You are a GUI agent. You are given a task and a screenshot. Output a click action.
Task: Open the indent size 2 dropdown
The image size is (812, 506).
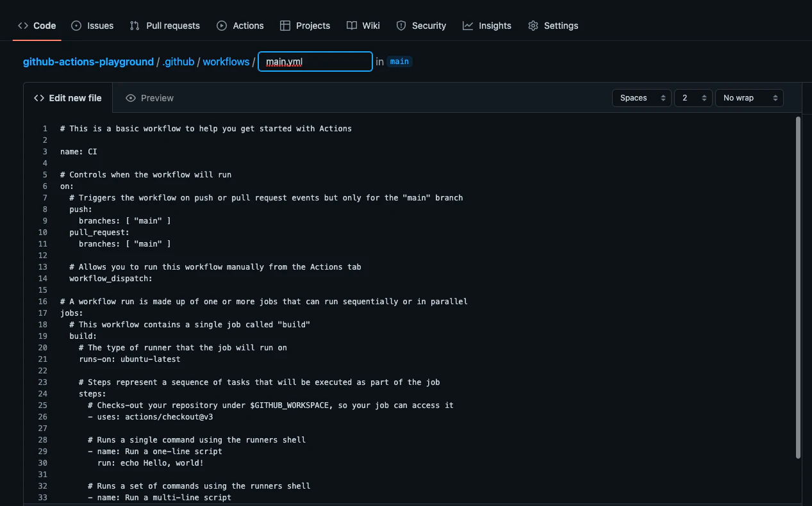pos(693,98)
